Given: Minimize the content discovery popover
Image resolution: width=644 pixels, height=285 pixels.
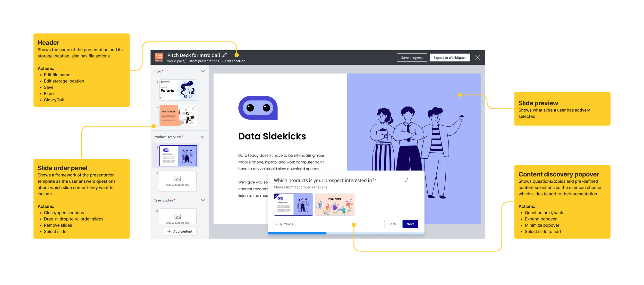Looking at the screenshot, I should click(415, 180).
